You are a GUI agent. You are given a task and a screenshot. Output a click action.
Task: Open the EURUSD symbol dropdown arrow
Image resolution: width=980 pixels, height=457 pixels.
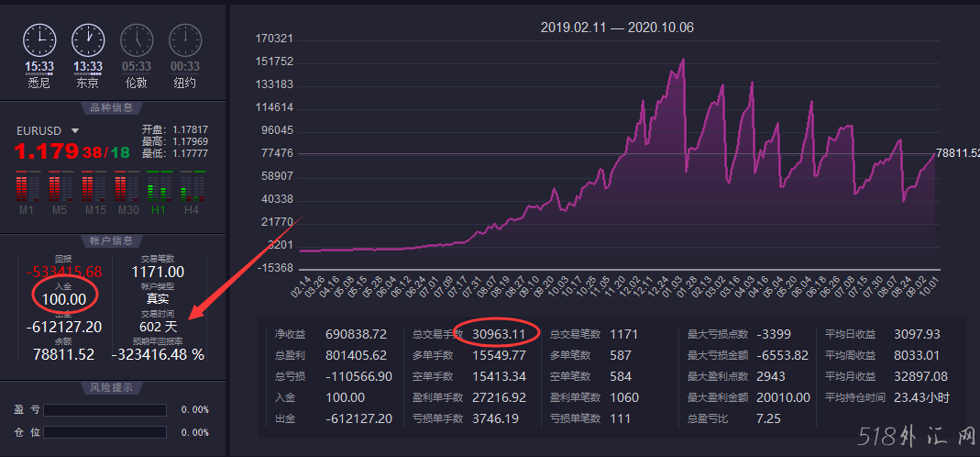point(75,131)
